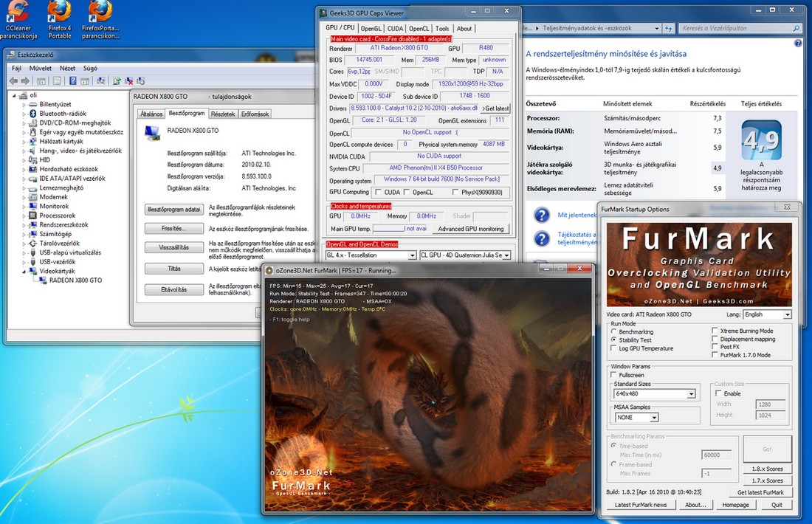
Task: Click the RADEON X800 GTO adapter icon in tree
Action: (x=43, y=280)
